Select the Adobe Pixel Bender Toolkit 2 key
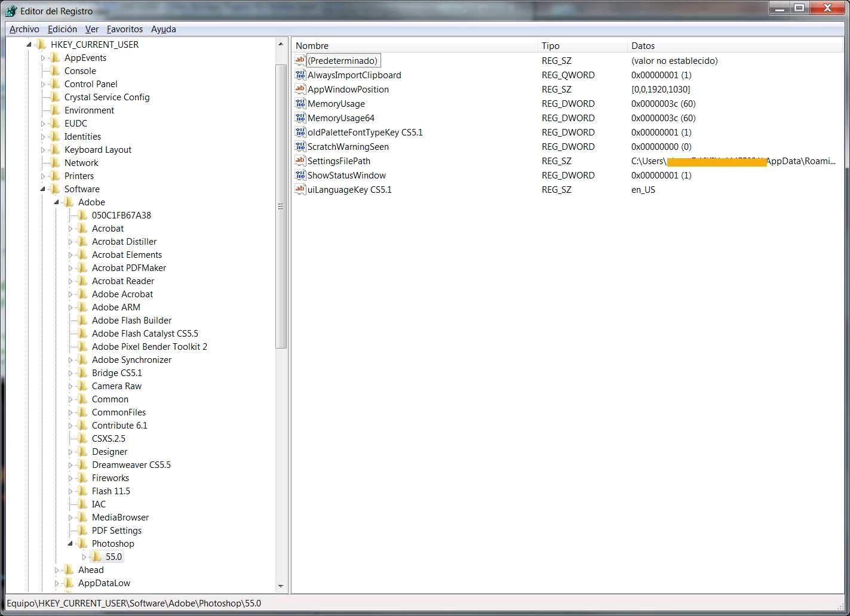 [x=149, y=347]
